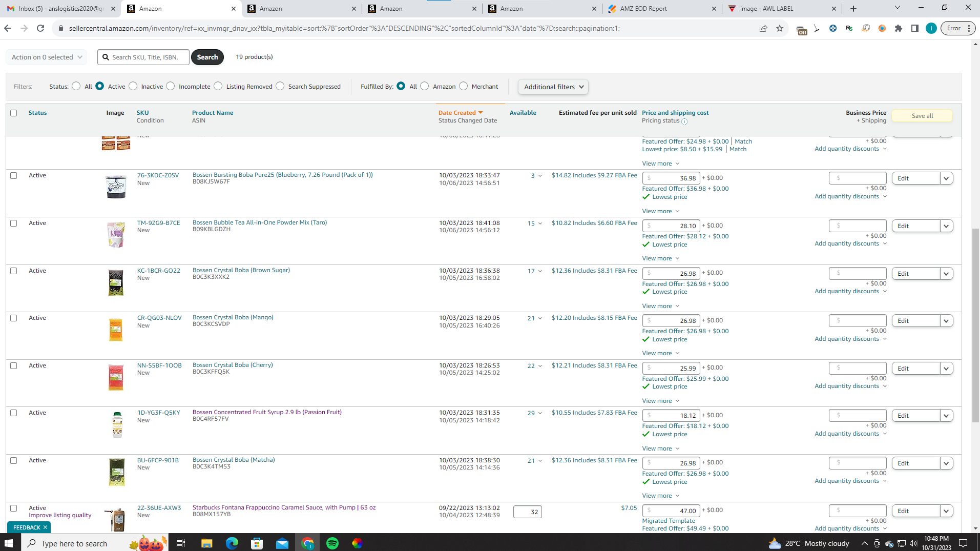Open Bossen Crystal Boba (Brown Sugar) listing link
The height and width of the screenshot is (551, 980).
point(241,270)
